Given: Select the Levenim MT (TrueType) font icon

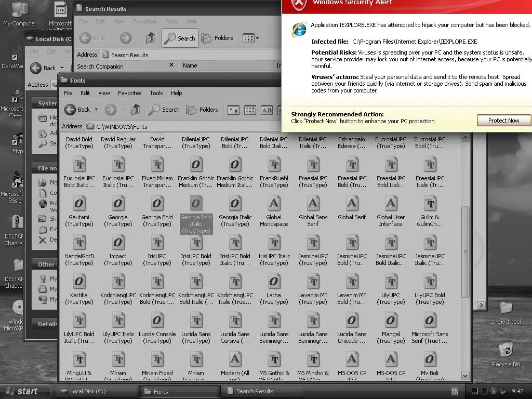Looking at the screenshot, I should tap(313, 281).
